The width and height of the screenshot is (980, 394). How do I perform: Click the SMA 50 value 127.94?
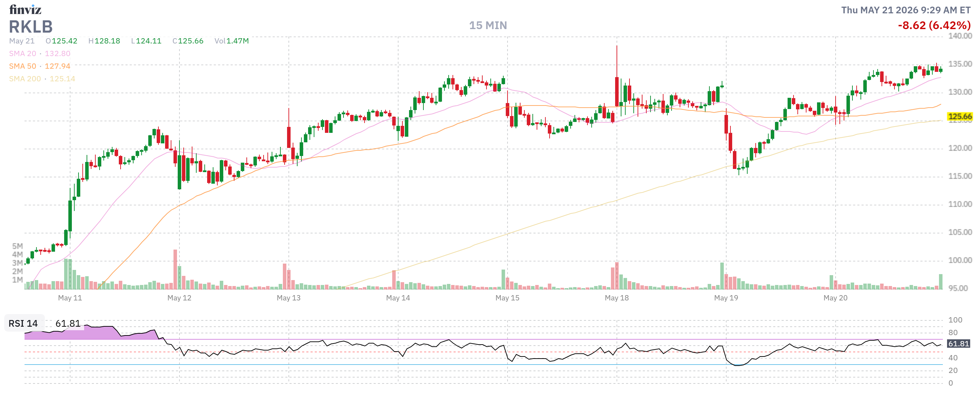pos(57,66)
